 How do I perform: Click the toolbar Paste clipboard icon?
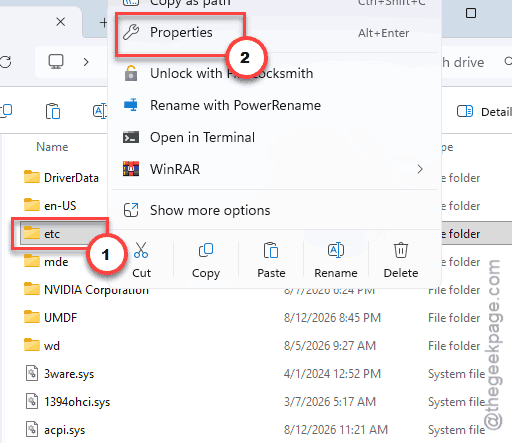(53, 111)
